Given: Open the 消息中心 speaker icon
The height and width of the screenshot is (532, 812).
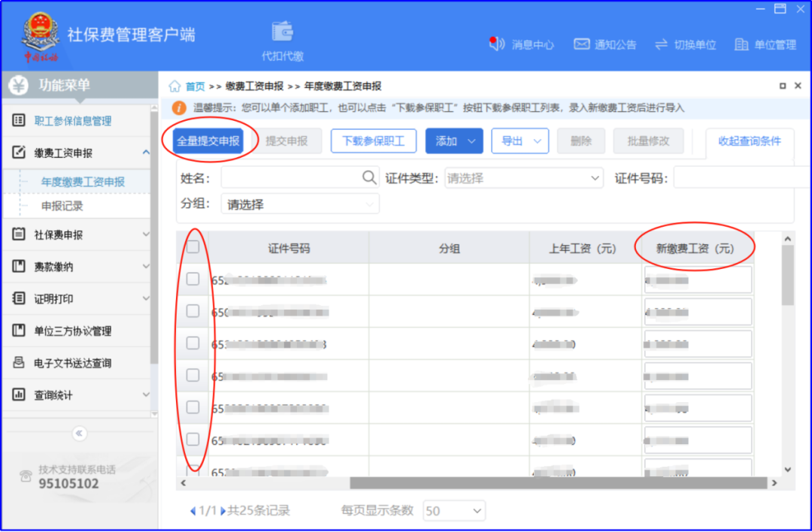Looking at the screenshot, I should pos(497,44).
